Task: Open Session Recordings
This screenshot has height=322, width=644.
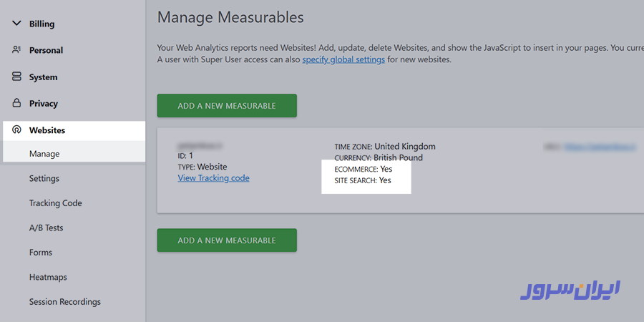Action: pos(64,302)
